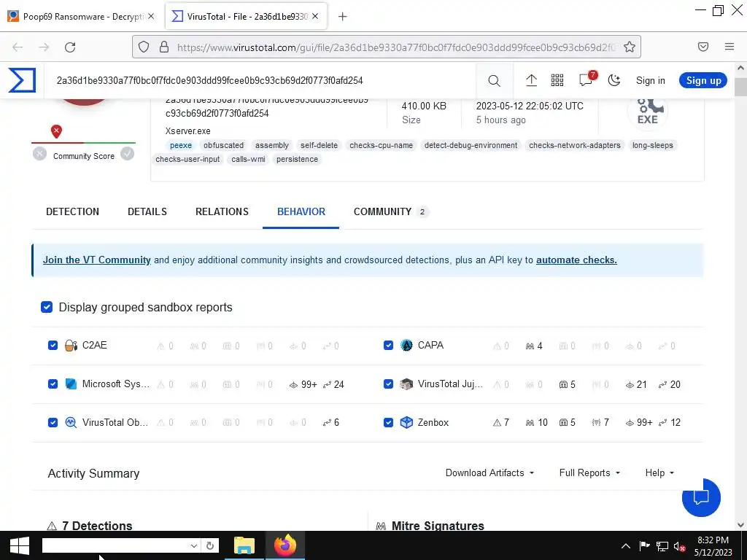747x560 pixels.
Task: Uncheck the CAPA sandbox checkbox
Action: click(388, 345)
